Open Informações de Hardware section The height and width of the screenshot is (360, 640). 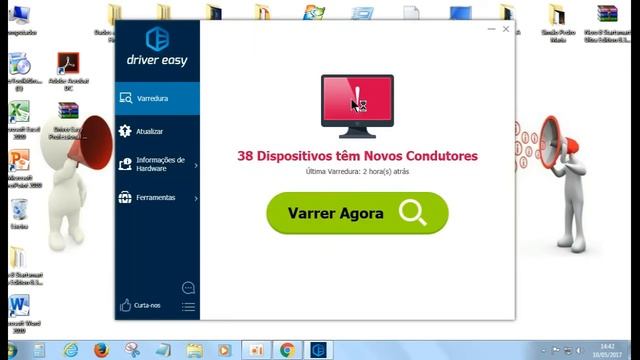tap(157, 164)
